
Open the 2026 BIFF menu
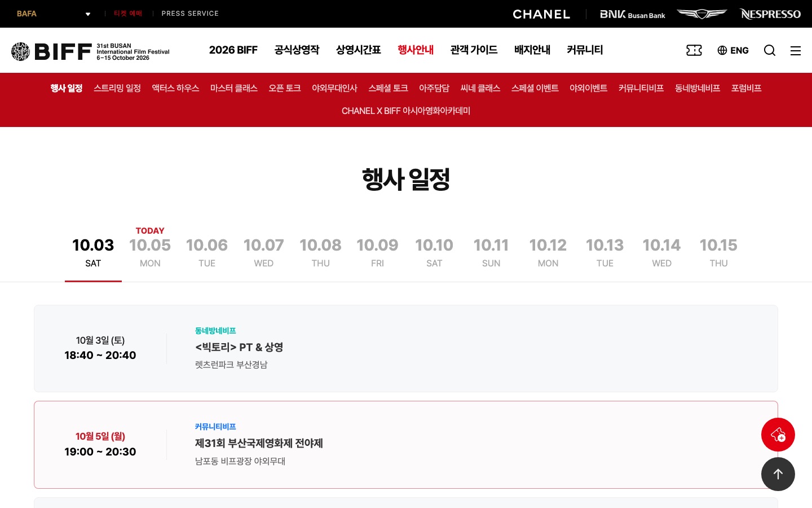233,50
